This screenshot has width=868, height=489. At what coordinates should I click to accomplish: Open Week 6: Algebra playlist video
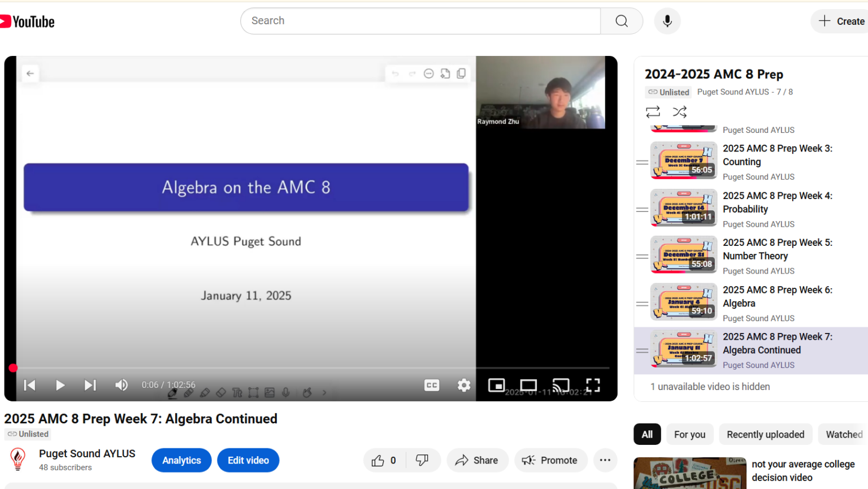[777, 296]
